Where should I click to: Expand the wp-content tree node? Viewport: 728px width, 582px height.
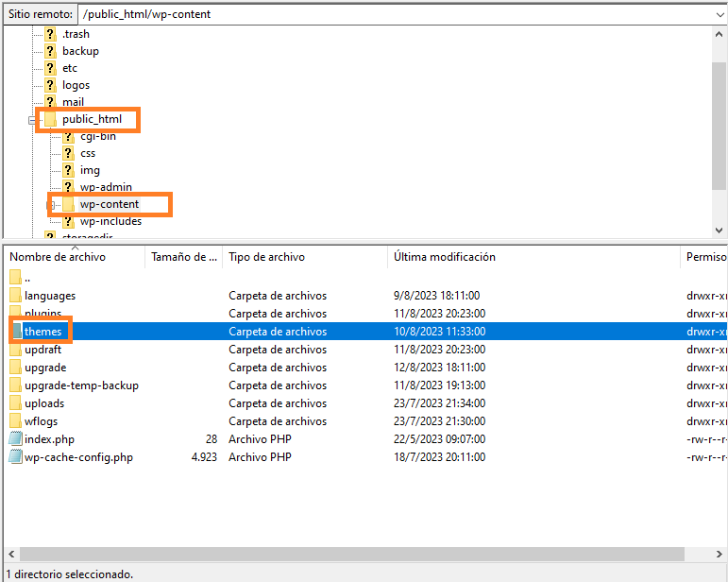click(x=52, y=205)
